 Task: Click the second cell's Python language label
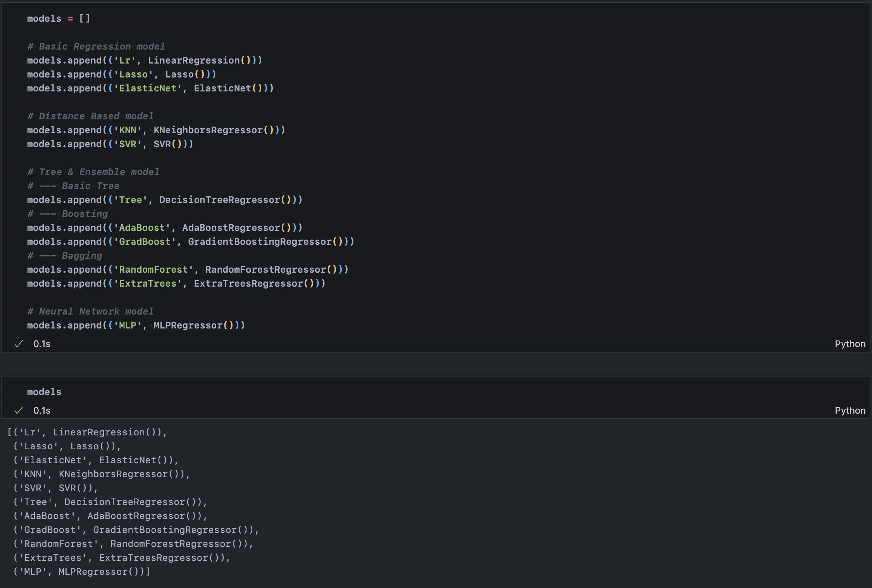tap(850, 411)
